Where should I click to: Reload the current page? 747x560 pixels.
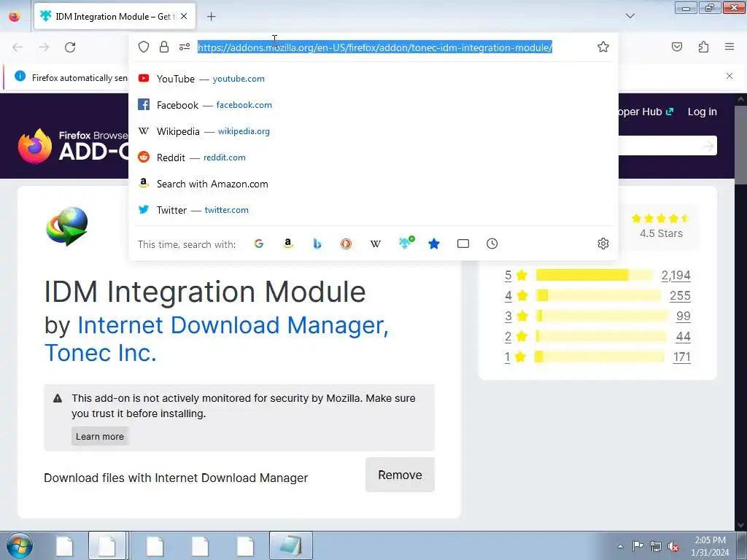click(x=70, y=47)
